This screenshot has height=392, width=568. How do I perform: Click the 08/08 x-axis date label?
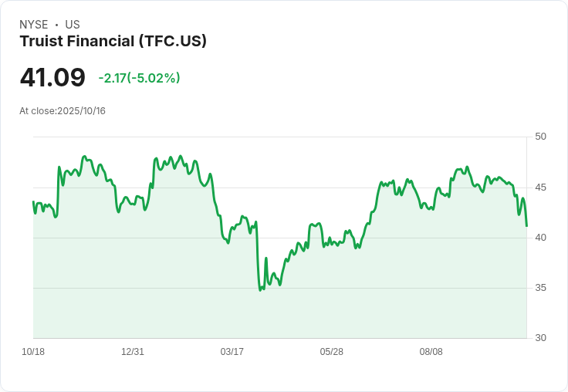(431, 352)
